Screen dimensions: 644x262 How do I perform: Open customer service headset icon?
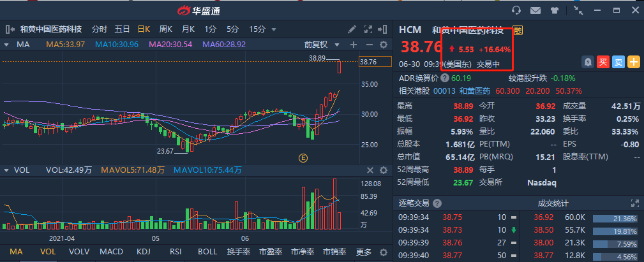tap(516, 11)
